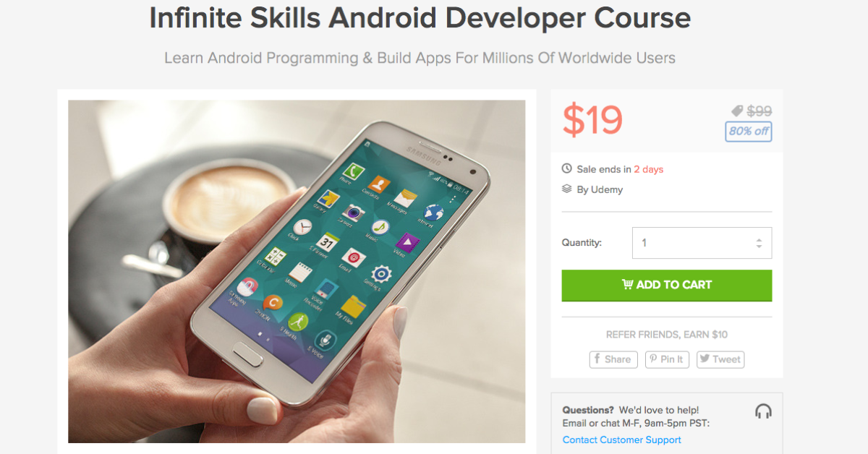This screenshot has height=454, width=868.
Task: Click the Refer Friends, Earn $10 text
Action: 667,335
